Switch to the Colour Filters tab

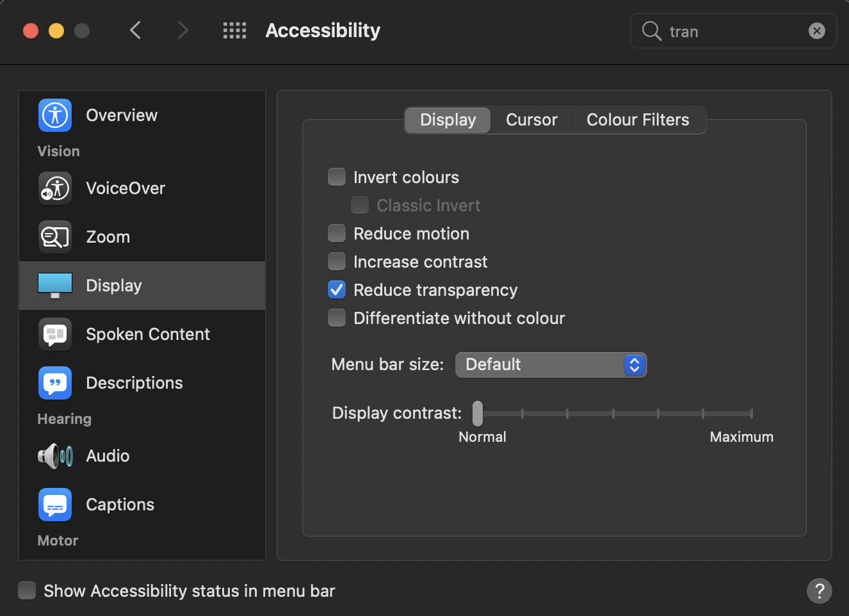pyautogui.click(x=638, y=120)
